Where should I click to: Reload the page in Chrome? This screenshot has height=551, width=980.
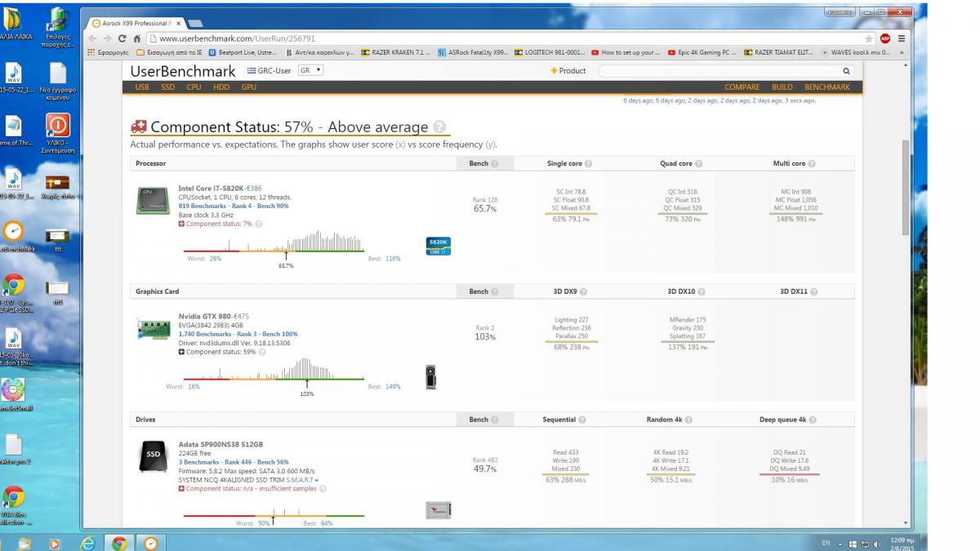[122, 38]
